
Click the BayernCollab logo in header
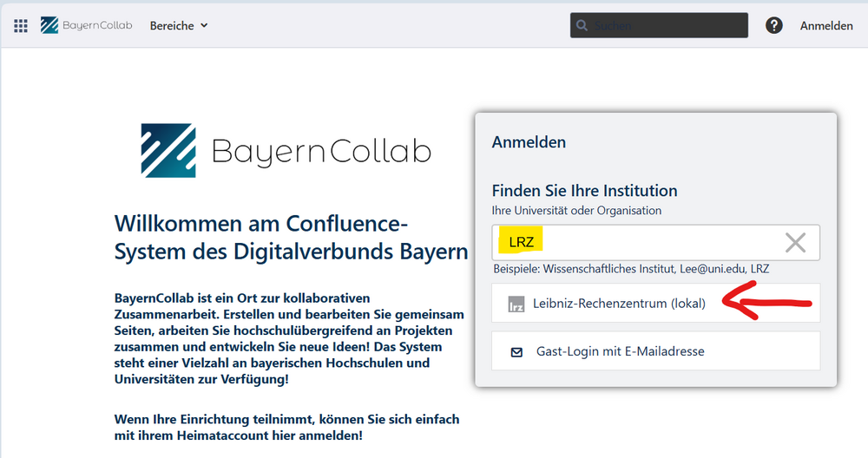86,25
